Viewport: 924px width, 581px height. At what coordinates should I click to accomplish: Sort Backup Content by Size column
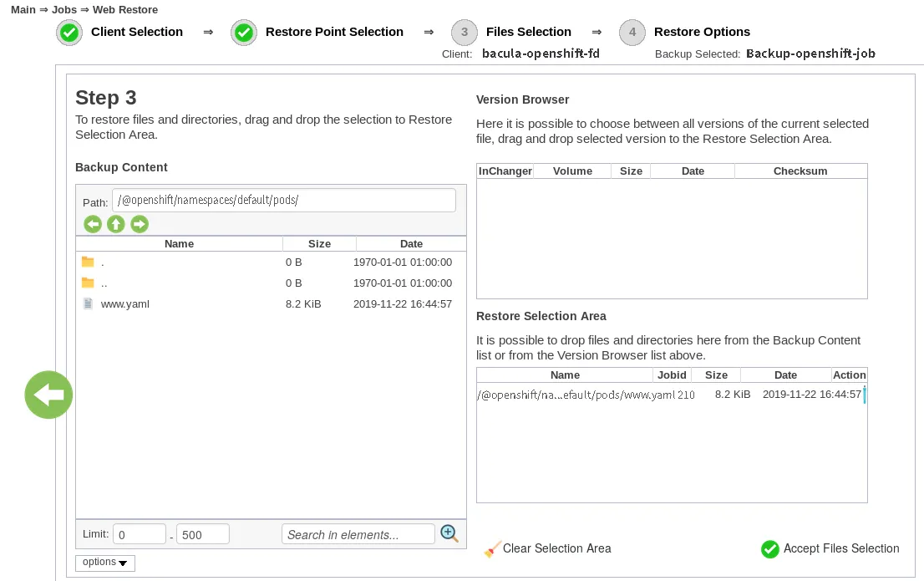point(319,244)
